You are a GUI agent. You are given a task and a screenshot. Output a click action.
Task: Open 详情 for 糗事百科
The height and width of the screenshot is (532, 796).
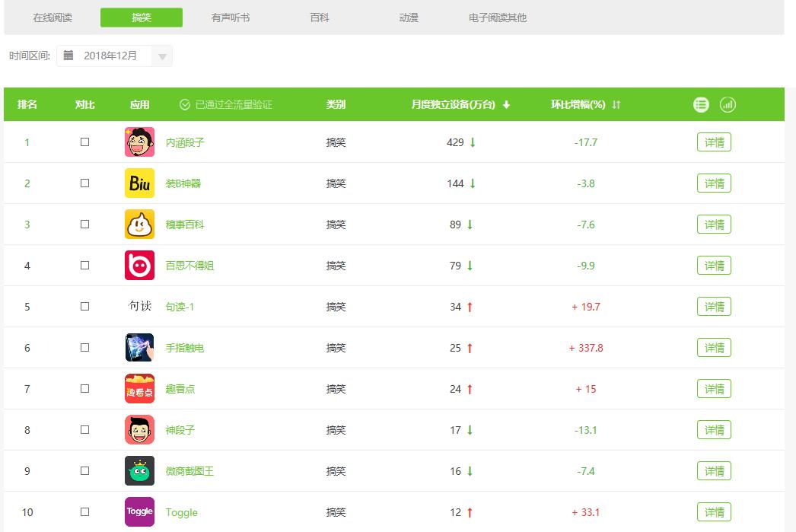pos(715,225)
